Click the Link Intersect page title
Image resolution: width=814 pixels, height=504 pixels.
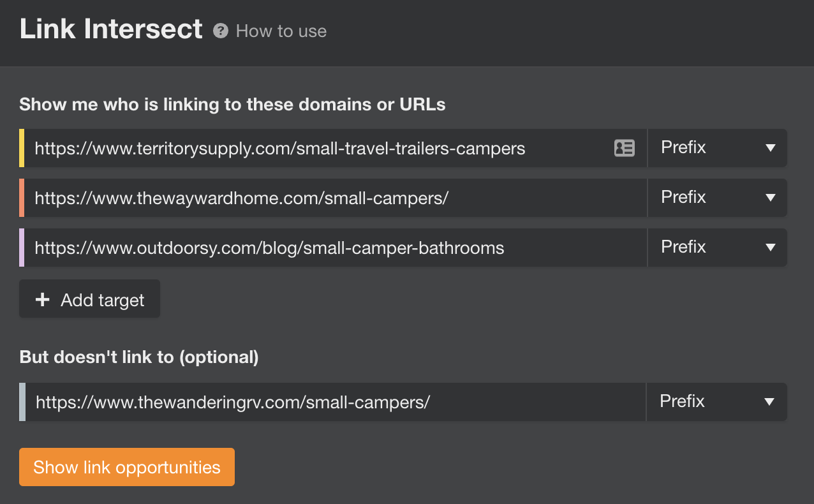point(110,29)
